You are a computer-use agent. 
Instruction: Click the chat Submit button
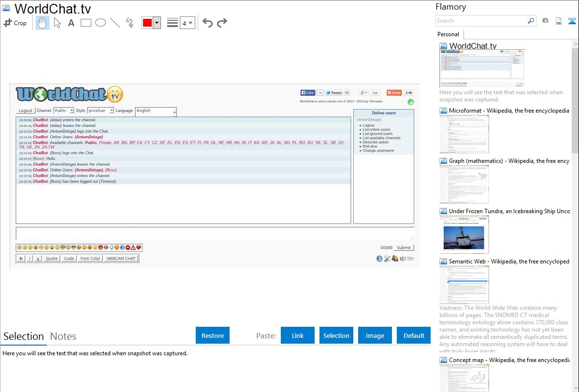(404, 247)
